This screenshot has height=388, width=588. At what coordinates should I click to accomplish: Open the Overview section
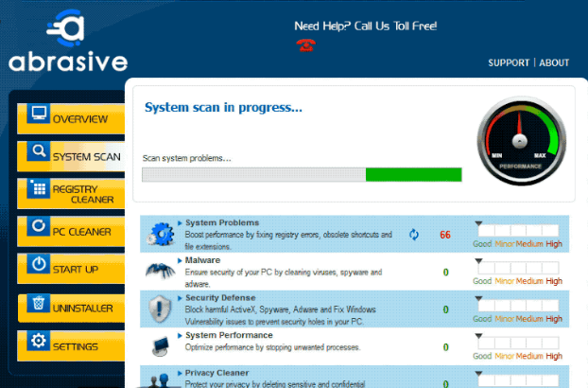tap(71, 118)
